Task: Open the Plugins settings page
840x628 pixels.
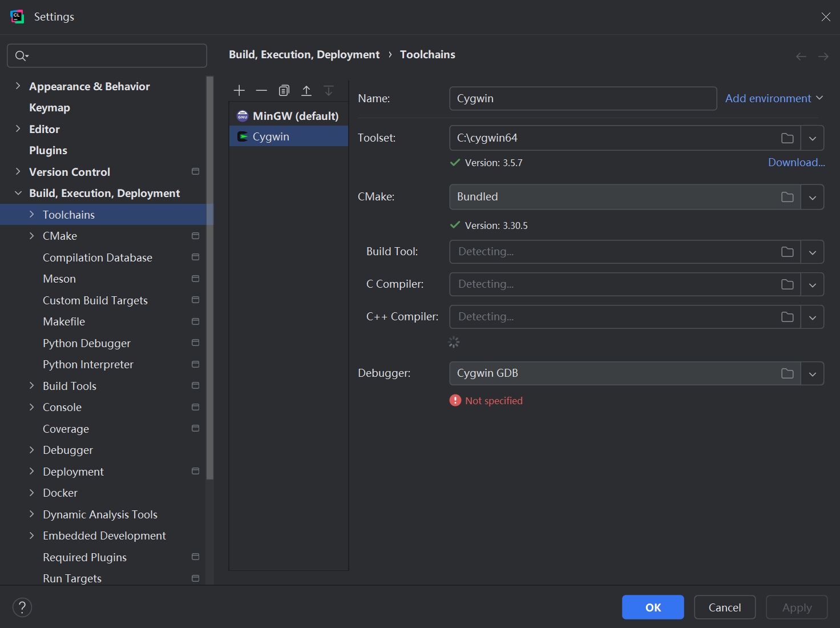Action: pos(48,151)
